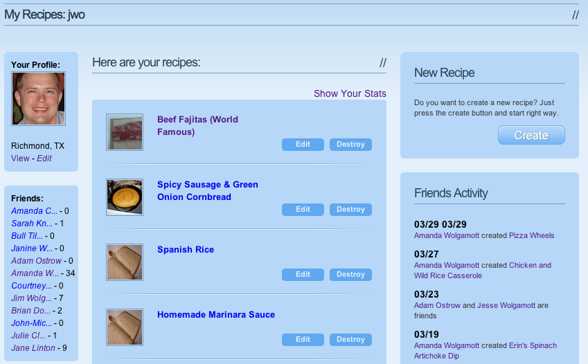Click the Homemade Marinara Sauce thumbnail
The width and height of the screenshot is (588, 364).
[x=125, y=327]
